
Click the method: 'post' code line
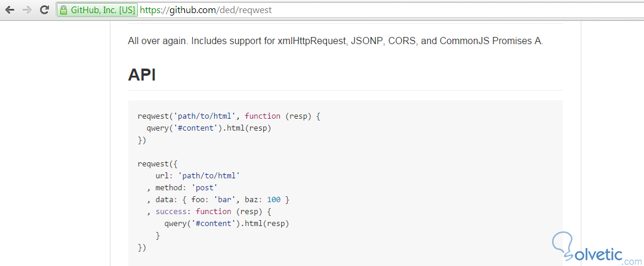tap(186, 187)
